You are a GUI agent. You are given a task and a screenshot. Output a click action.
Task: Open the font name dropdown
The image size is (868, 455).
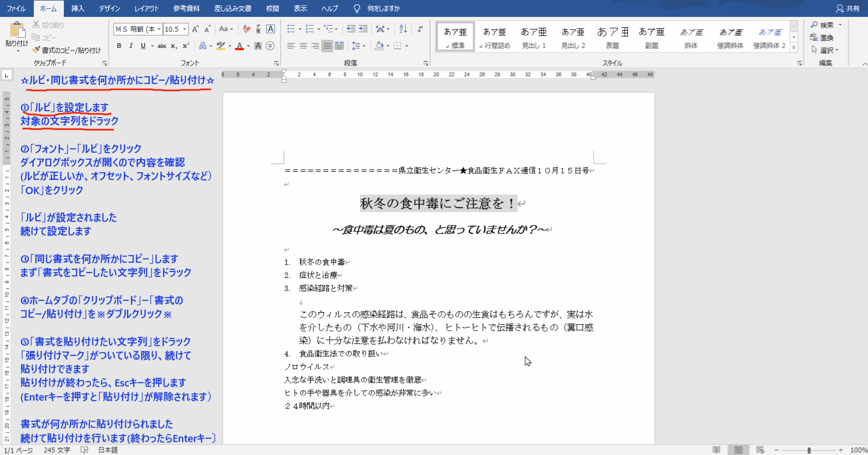tap(159, 29)
